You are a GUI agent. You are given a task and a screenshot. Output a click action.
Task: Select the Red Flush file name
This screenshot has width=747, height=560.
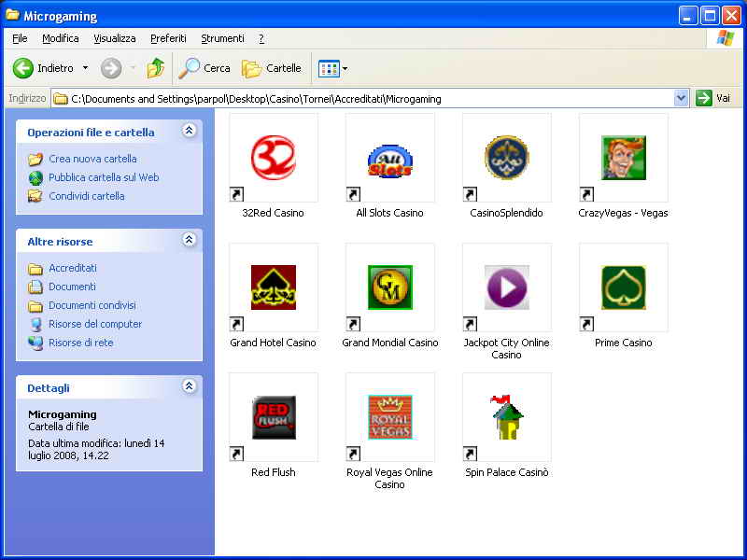(x=274, y=472)
